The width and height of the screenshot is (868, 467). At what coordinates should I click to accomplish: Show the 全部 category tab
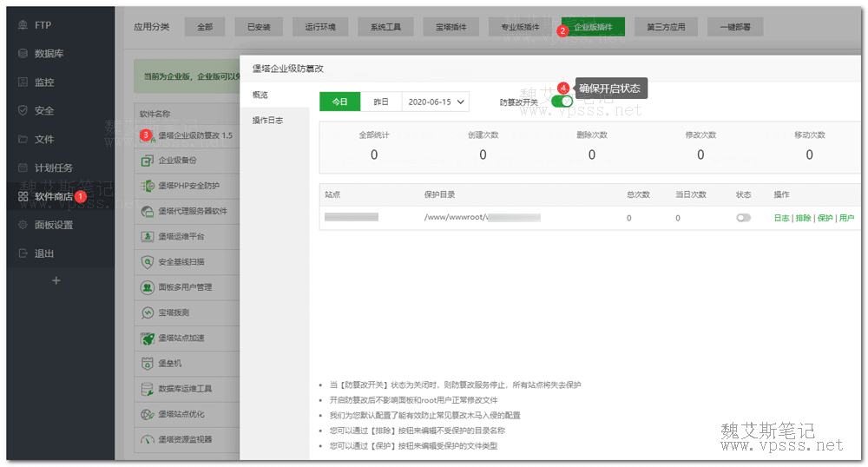[x=205, y=27]
